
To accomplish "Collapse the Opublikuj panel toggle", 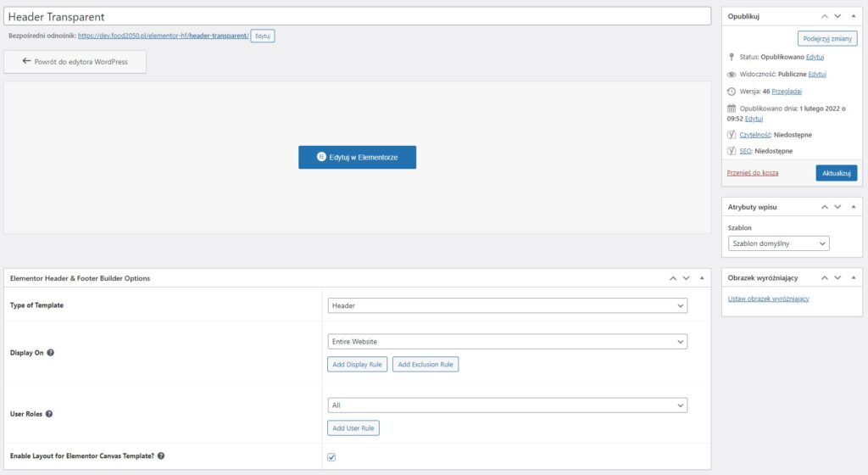I will point(853,17).
